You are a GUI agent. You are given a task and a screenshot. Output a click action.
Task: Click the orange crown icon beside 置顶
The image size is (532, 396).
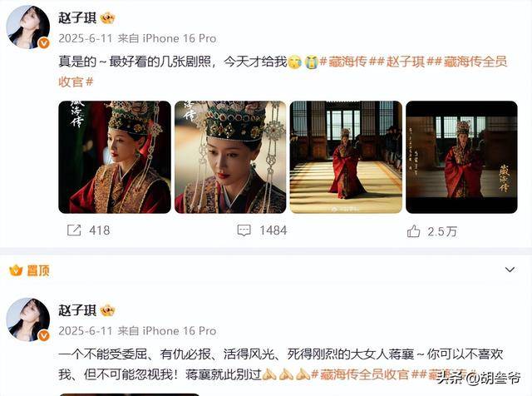16,270
